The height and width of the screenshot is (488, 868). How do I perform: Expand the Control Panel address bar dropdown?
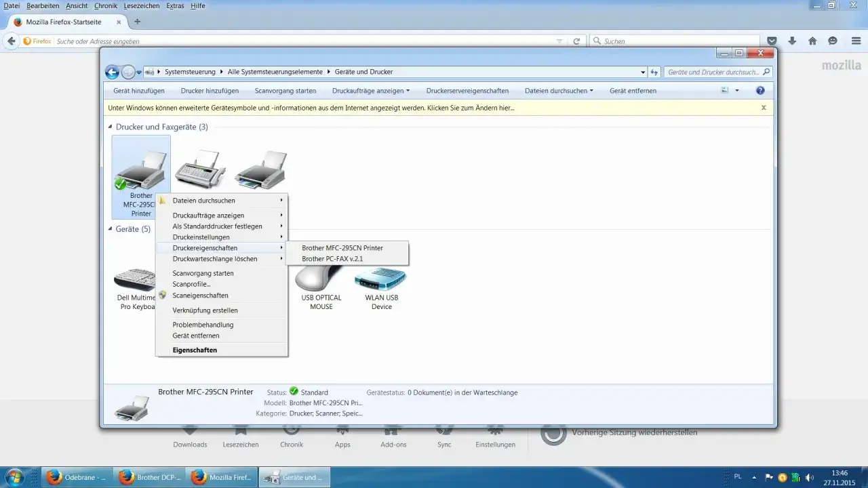[643, 72]
